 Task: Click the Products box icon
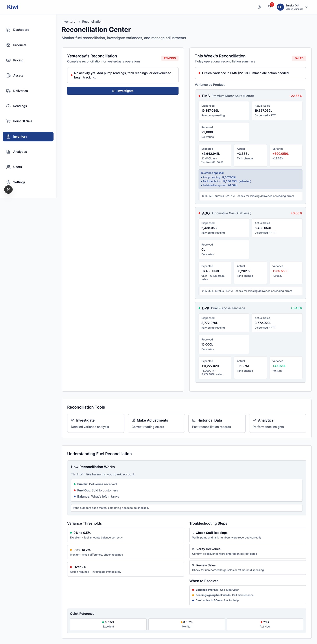click(8, 45)
